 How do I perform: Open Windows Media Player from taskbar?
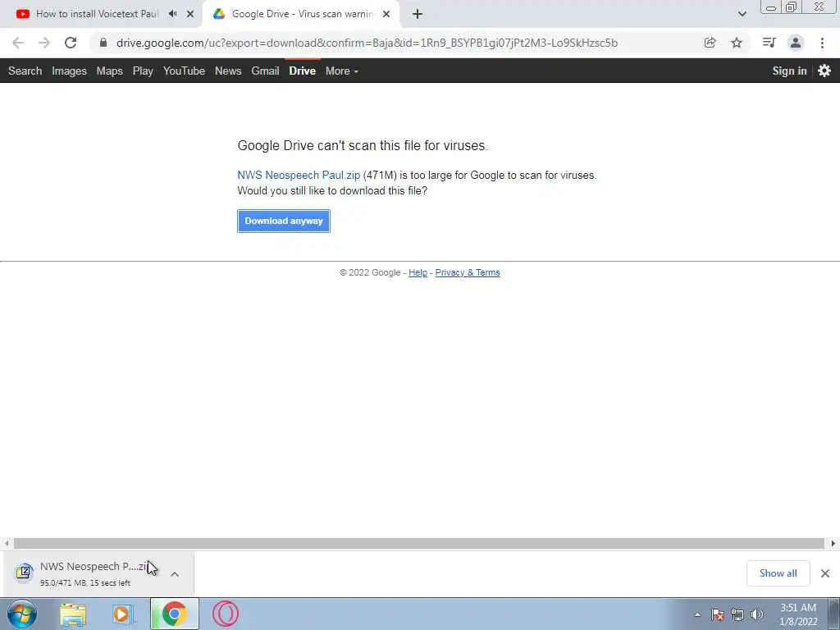(122, 614)
